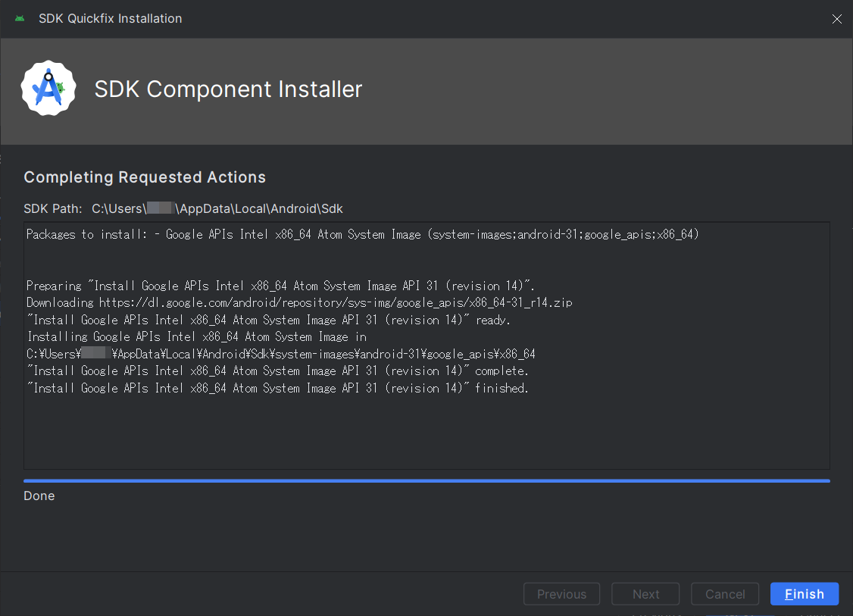Click the "Preparing" log line
This screenshot has height=616, width=853.
281,286
